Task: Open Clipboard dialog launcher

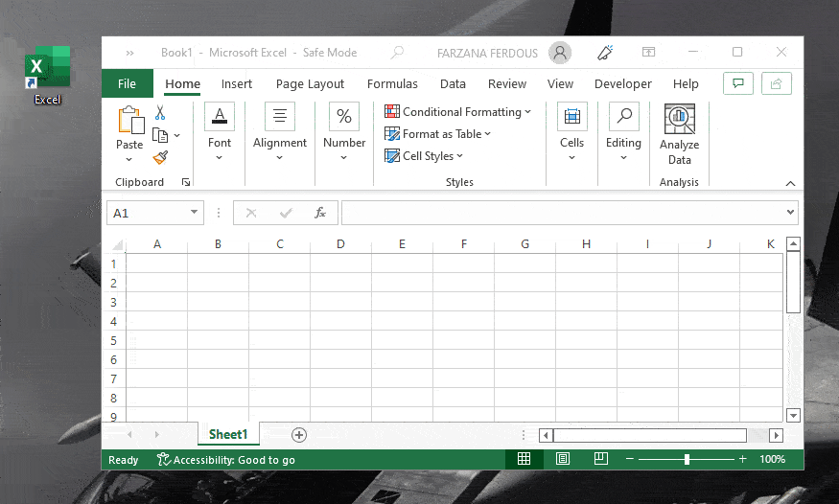Action: pyautogui.click(x=186, y=182)
